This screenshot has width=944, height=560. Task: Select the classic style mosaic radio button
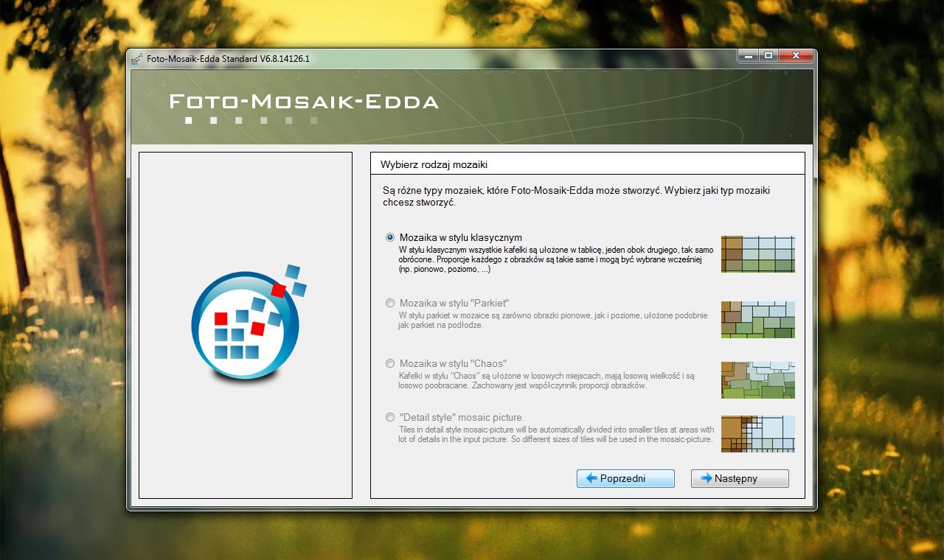(x=390, y=237)
